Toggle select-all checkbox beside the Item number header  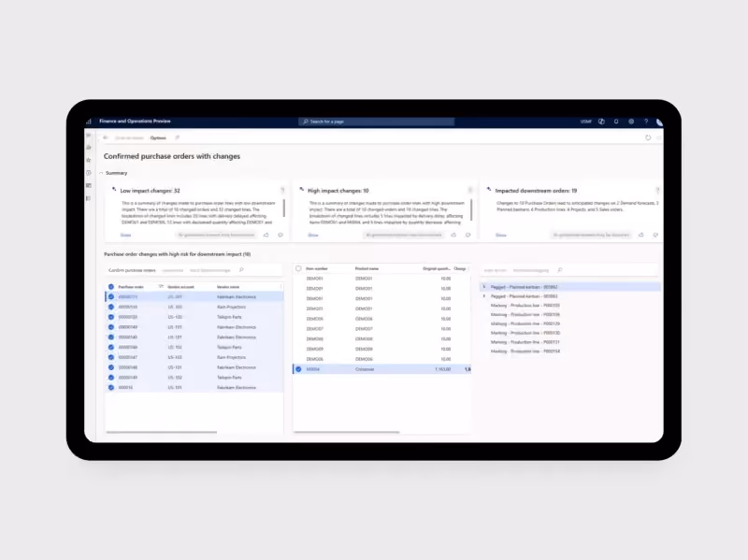(x=298, y=268)
